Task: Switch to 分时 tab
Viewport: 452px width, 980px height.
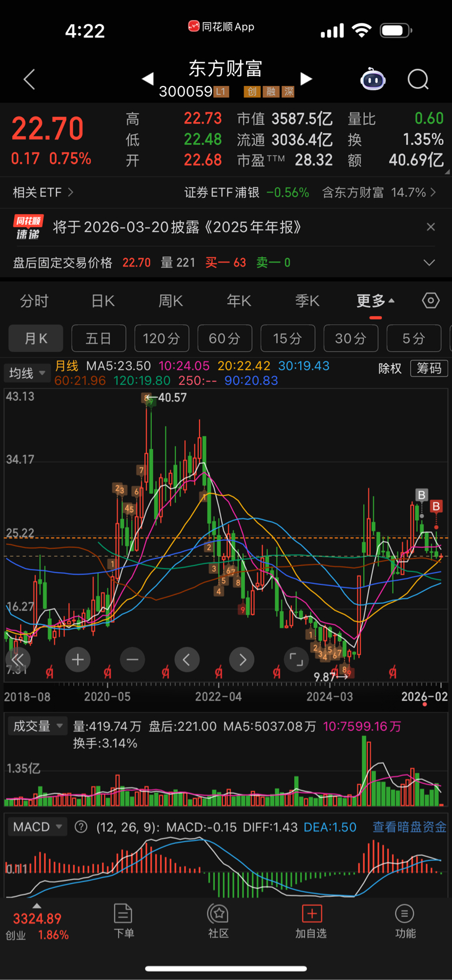Action: click(34, 301)
